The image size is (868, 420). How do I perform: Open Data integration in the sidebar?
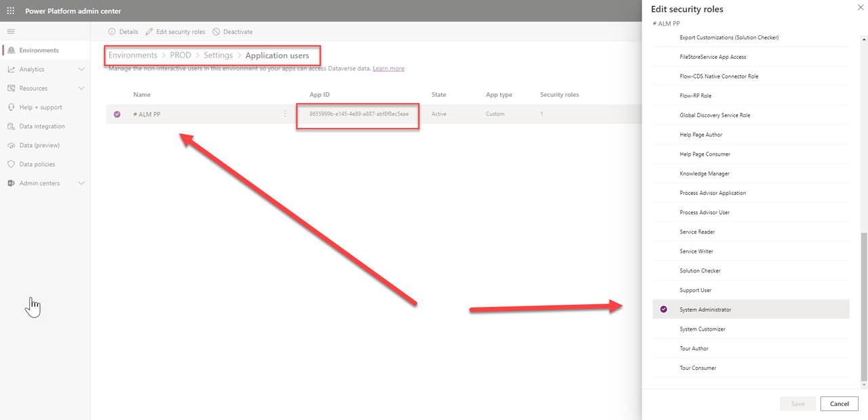coord(42,127)
